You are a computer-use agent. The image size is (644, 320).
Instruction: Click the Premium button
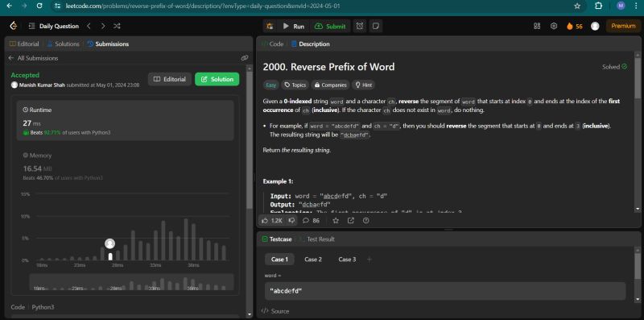tap(623, 26)
